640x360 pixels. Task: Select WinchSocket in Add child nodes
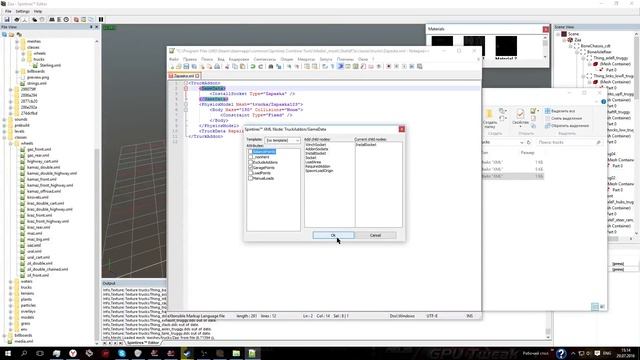tap(316, 145)
